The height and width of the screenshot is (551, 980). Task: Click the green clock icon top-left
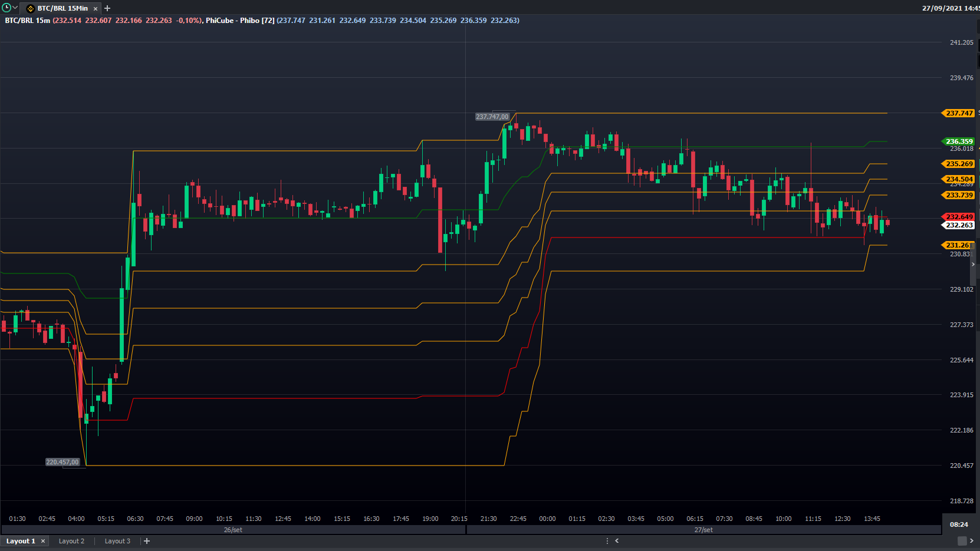tap(6, 8)
